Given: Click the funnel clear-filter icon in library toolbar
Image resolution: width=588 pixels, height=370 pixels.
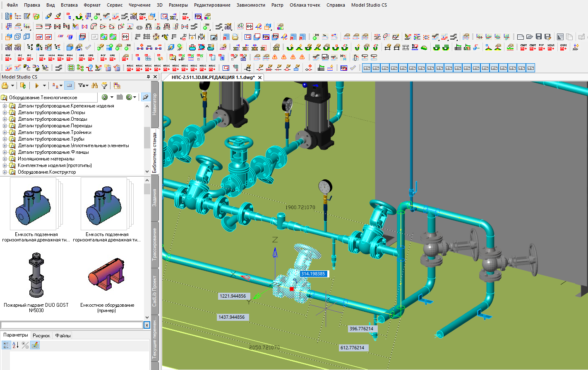Looking at the screenshot, I should 104,86.
